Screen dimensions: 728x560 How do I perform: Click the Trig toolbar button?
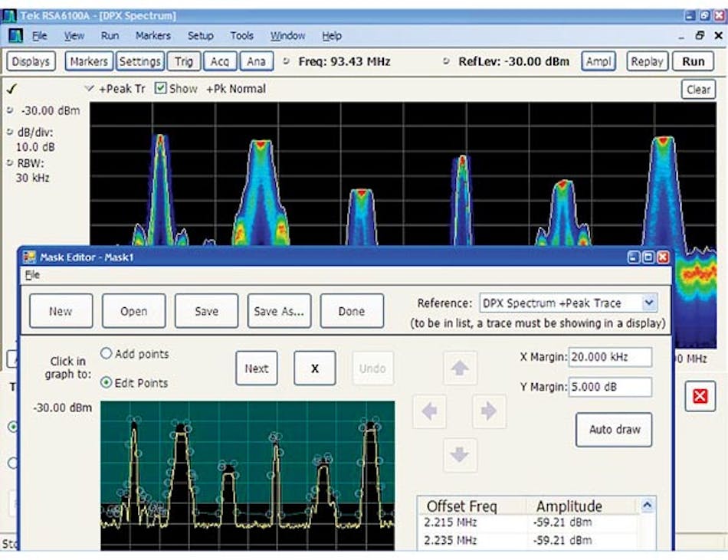pyautogui.click(x=183, y=61)
